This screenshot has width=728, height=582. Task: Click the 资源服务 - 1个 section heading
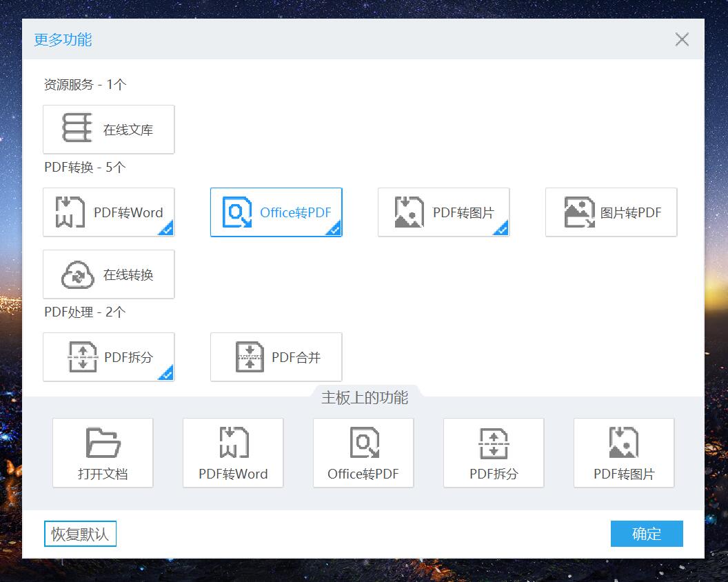[85, 85]
